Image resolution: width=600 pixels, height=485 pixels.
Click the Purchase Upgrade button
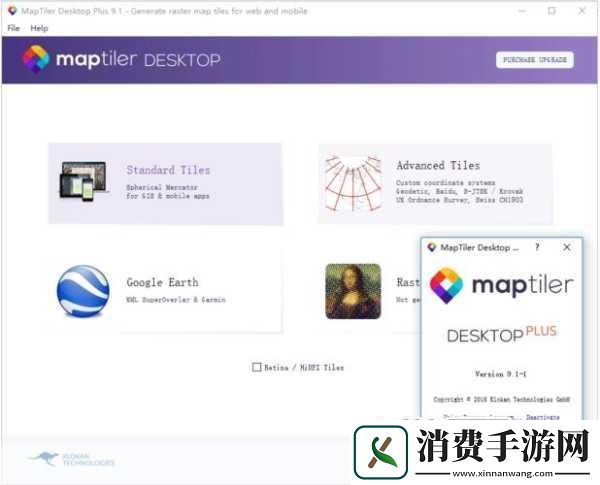pyautogui.click(x=535, y=60)
